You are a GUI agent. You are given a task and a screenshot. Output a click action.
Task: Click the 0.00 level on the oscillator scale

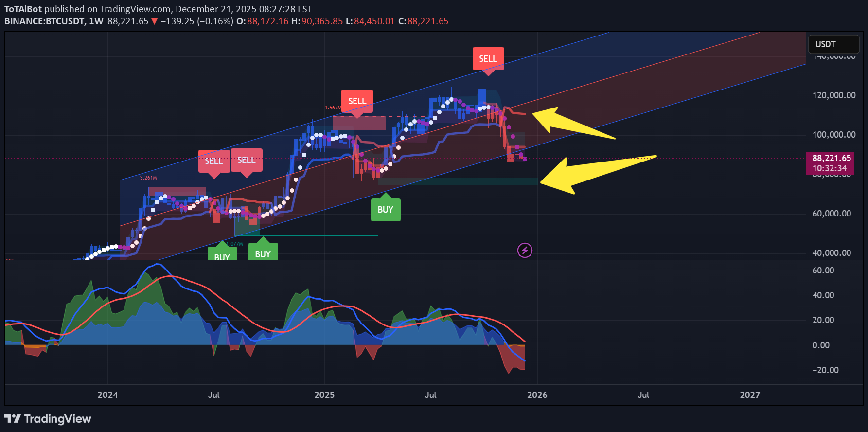click(x=821, y=345)
